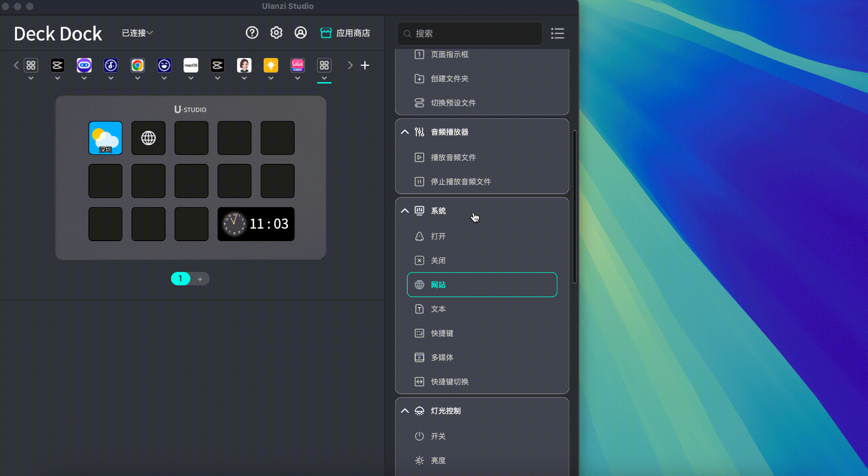Screen dimensions: 868x476
Task: Switch to page 1 tab
Action: click(x=180, y=279)
